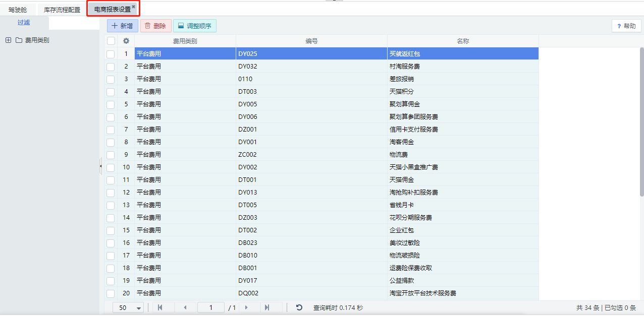The width and height of the screenshot is (644, 316).
Task: Click the vertical scrollbar of the table
Action: [641, 121]
